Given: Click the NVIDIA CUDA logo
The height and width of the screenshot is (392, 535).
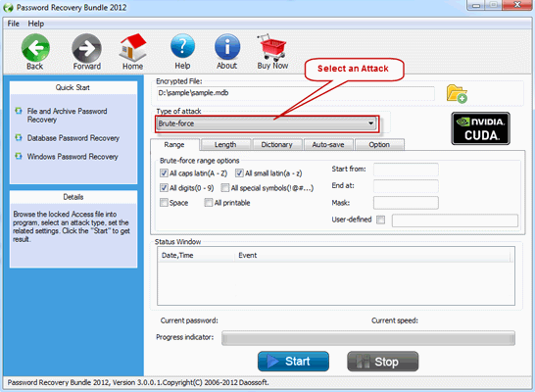Looking at the screenshot, I should 480,128.
